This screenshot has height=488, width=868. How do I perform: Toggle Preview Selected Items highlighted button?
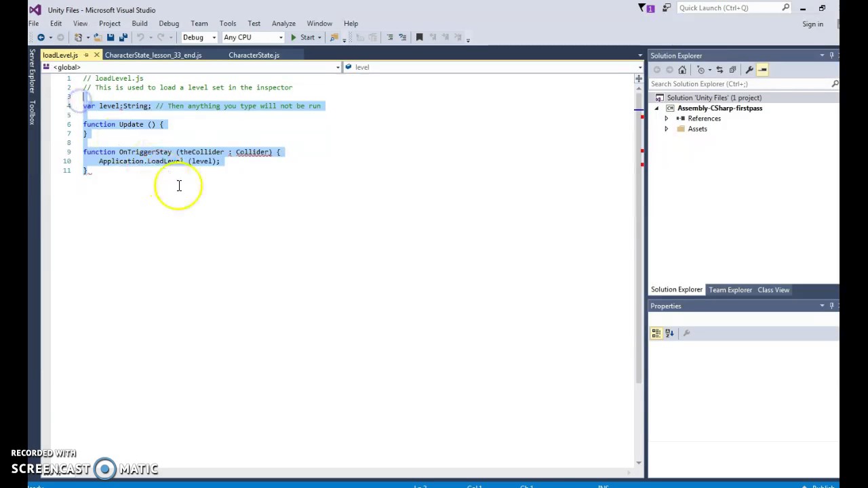[762, 70]
